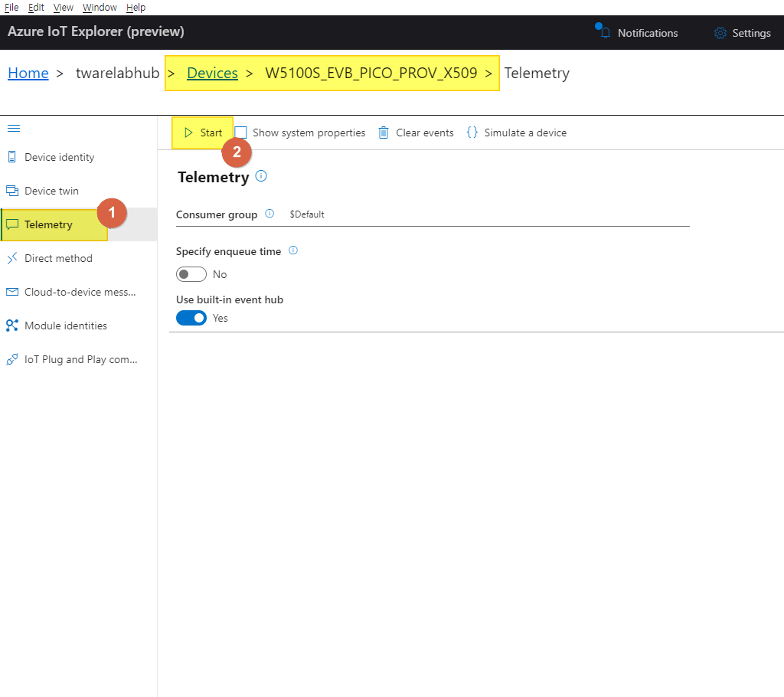
Task: Open Device identity in the sidebar
Action: pos(79,157)
